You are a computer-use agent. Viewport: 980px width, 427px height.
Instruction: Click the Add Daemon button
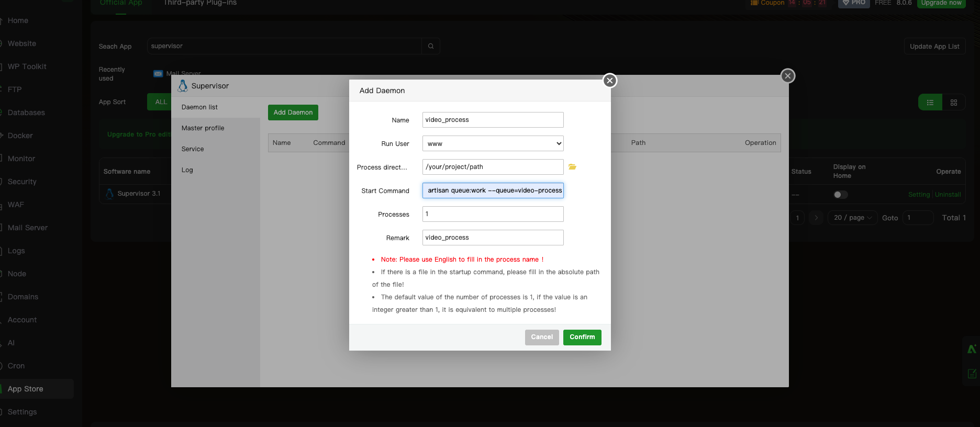pyautogui.click(x=293, y=113)
